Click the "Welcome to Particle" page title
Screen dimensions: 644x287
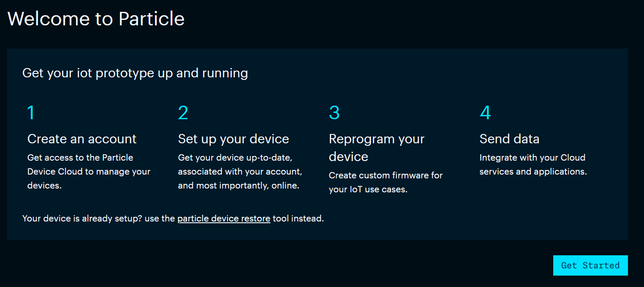point(96,19)
